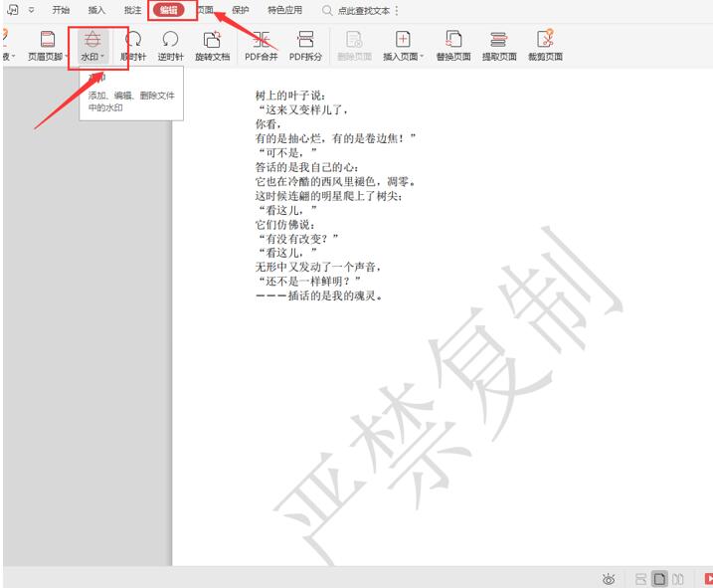Click the 水印 watermark tool

tap(92, 46)
